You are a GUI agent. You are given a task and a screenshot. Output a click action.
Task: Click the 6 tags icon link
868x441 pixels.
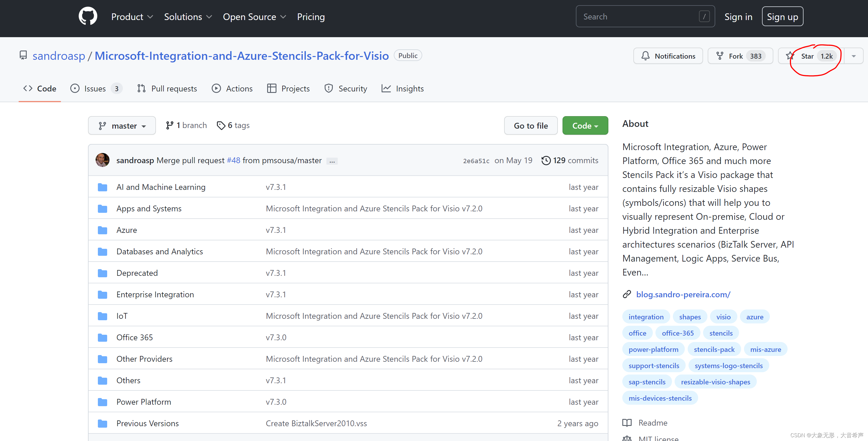tap(221, 125)
